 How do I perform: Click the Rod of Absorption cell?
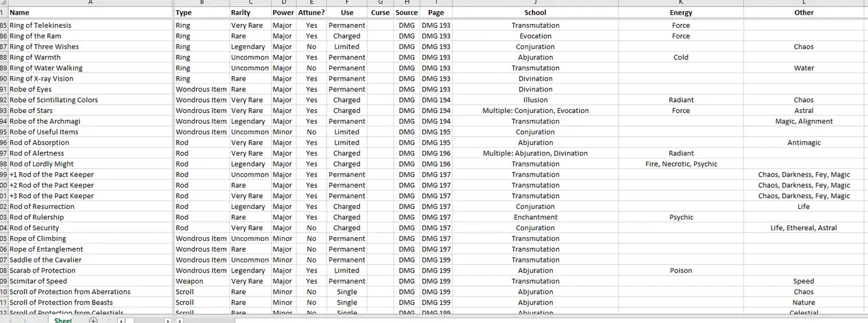[x=90, y=143]
